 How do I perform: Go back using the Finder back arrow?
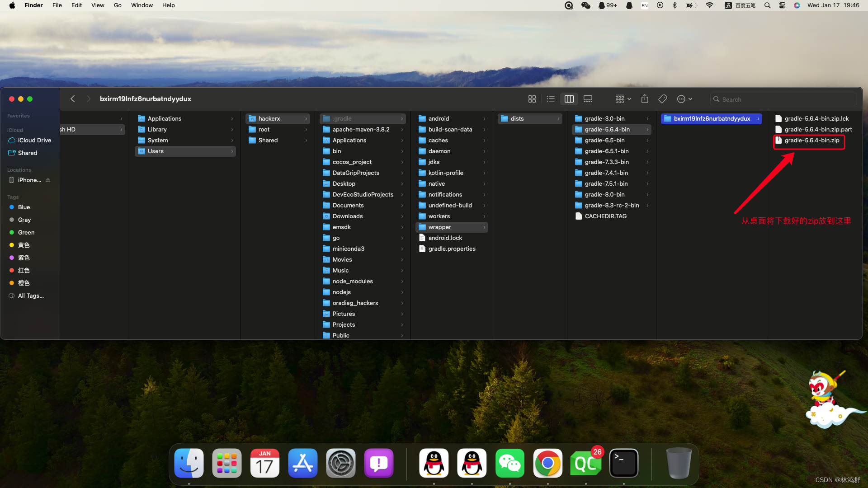(x=73, y=99)
